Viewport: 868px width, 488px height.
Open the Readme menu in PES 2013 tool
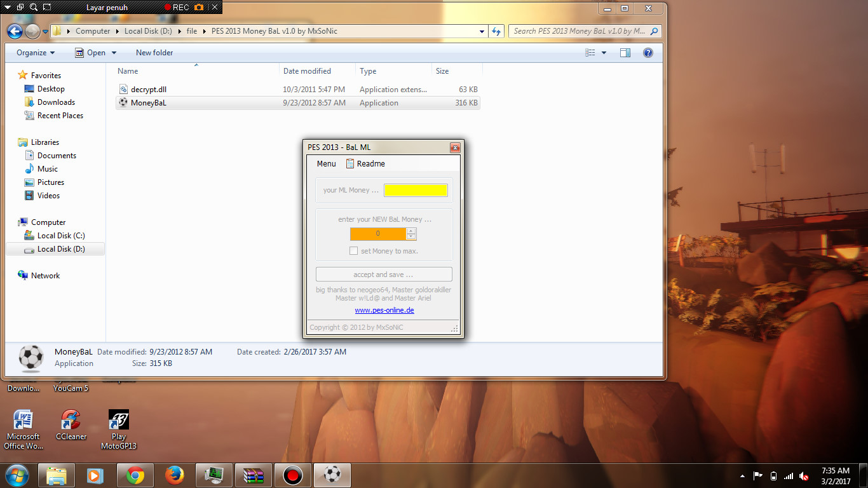(x=365, y=164)
